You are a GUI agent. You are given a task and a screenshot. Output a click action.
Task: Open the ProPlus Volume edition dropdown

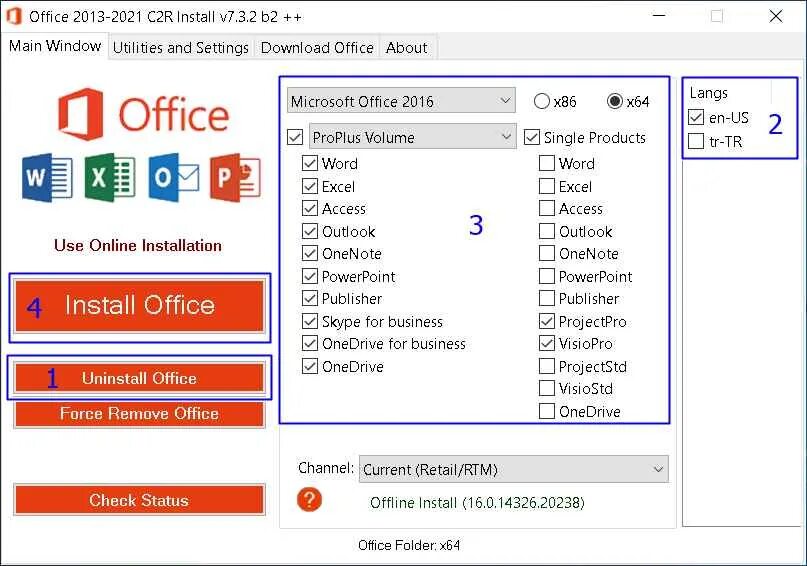pos(412,137)
